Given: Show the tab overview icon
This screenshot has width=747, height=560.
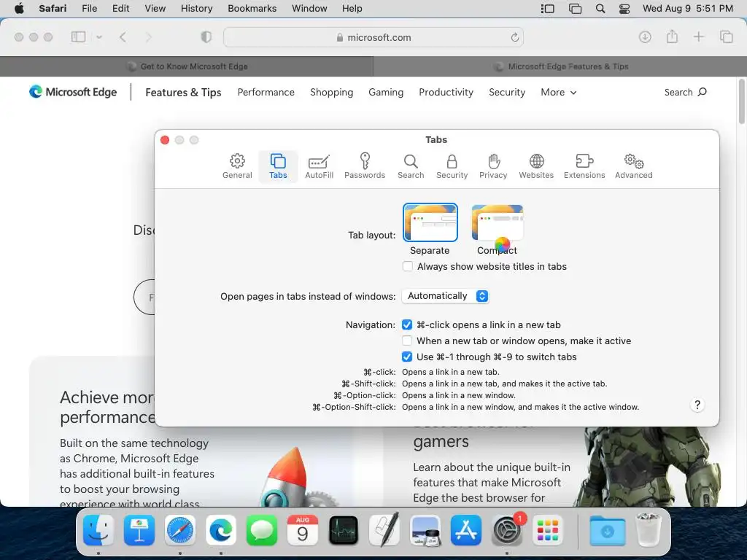Looking at the screenshot, I should [726, 36].
